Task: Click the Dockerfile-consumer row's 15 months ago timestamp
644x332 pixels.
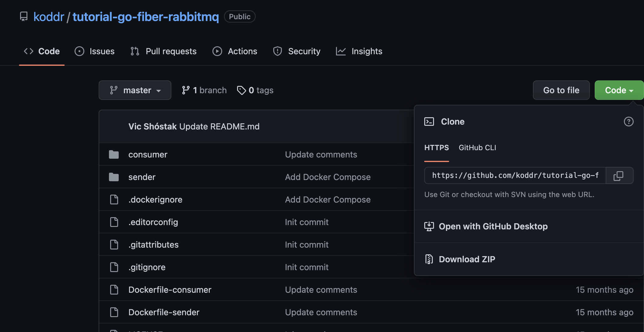Action: pyautogui.click(x=604, y=290)
